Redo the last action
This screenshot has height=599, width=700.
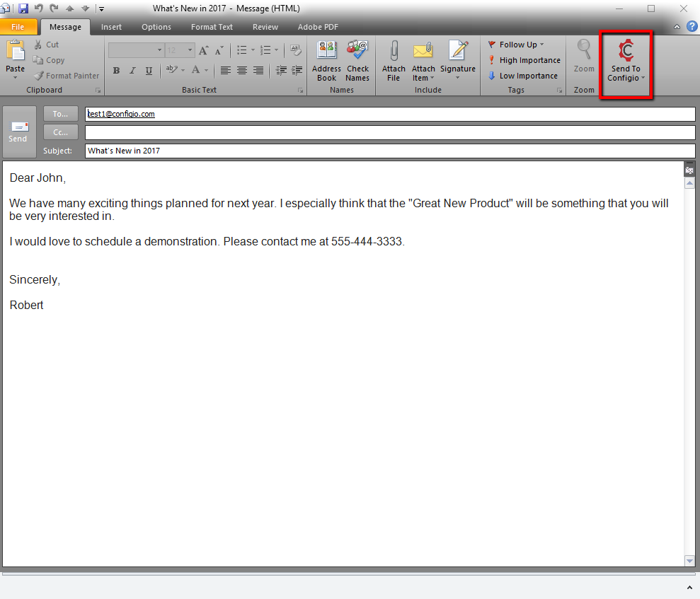click(54, 8)
